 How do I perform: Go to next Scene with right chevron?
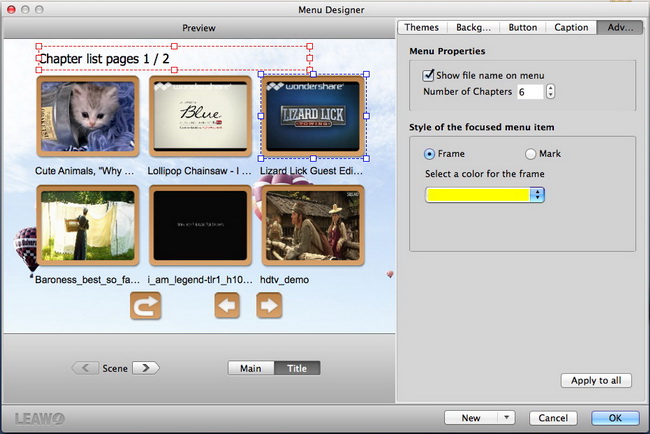pyautogui.click(x=146, y=368)
